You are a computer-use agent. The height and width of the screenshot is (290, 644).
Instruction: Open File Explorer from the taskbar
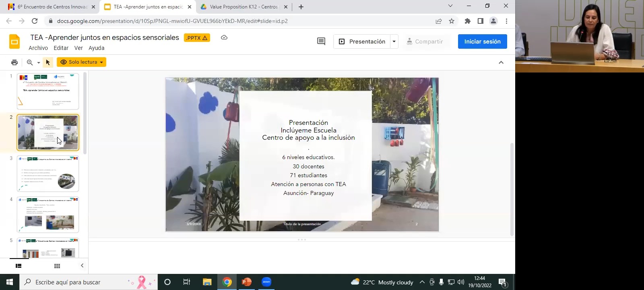(x=207, y=282)
